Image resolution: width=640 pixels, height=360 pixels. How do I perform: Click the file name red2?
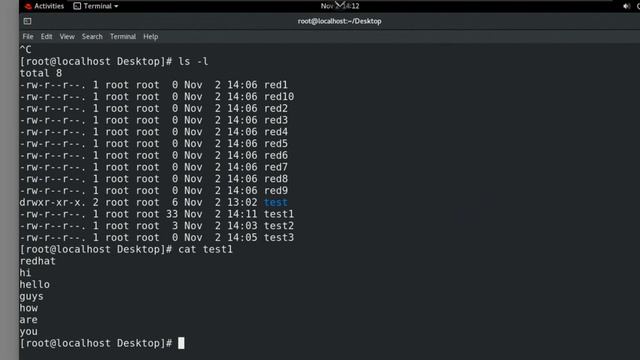pyautogui.click(x=276, y=109)
